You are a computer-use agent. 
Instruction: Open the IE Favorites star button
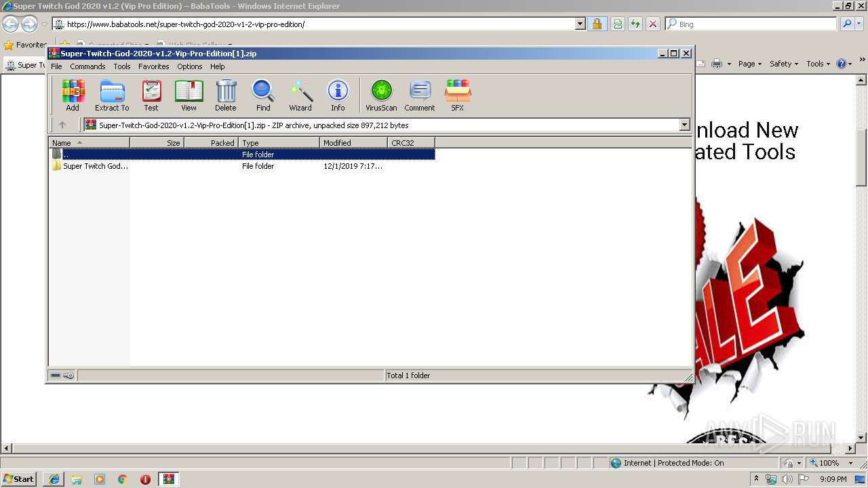pyautogui.click(x=25, y=45)
